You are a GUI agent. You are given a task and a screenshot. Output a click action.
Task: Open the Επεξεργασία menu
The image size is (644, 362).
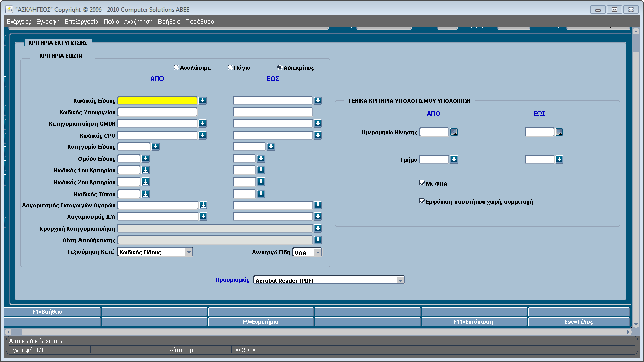pos(82,22)
